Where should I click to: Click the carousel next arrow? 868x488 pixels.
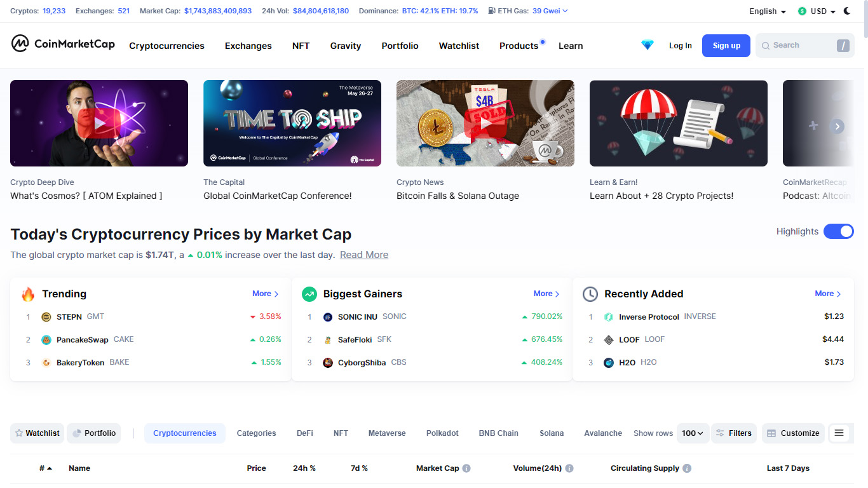(837, 126)
